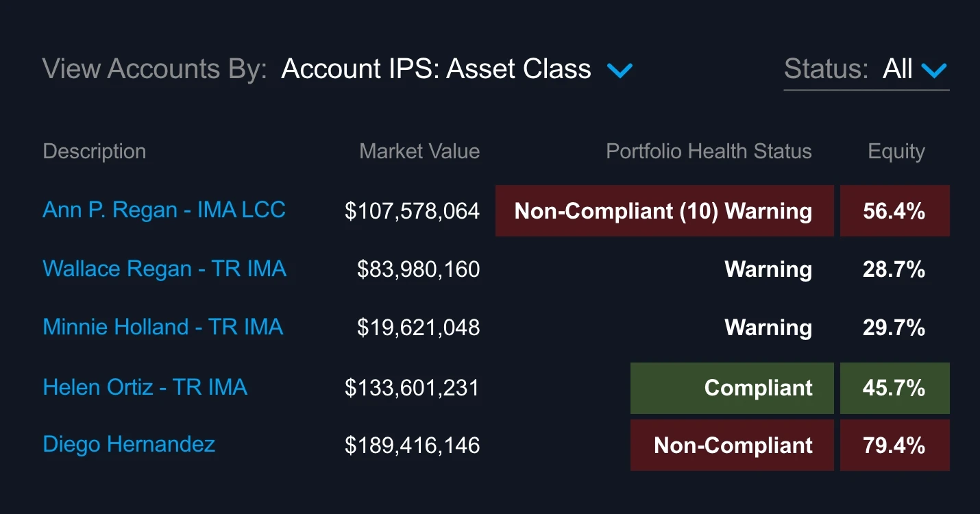Click Minnie Holland's Warning status
The image size is (980, 514).
(768, 328)
